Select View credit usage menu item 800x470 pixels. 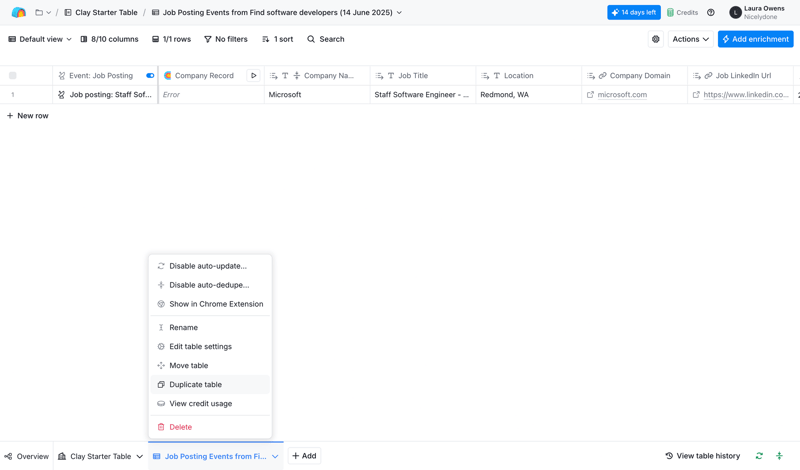[x=210, y=403]
